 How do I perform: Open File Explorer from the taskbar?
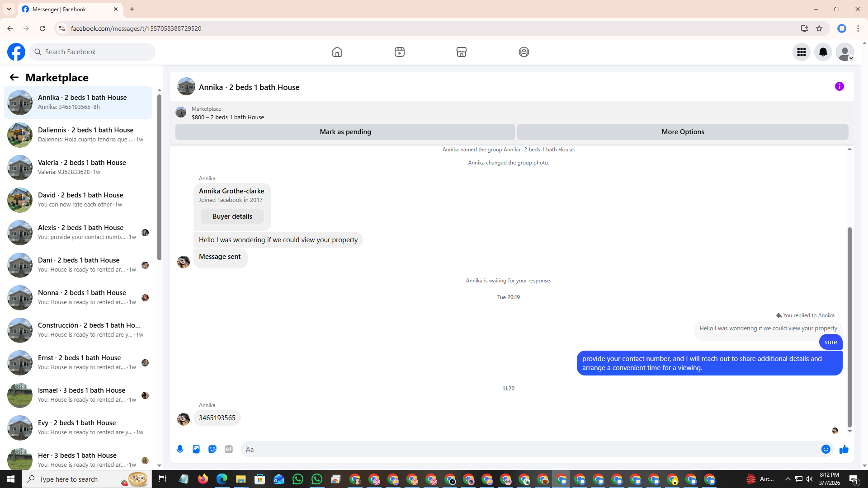(x=241, y=479)
